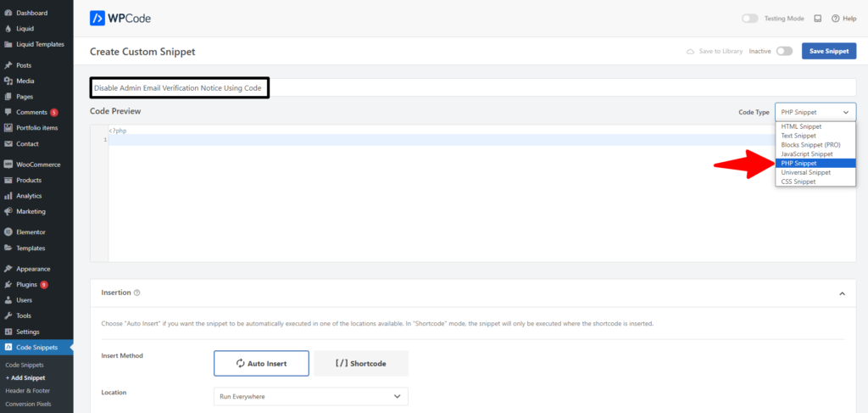Click the Marketing megaphone icon
Viewport: 868px width, 413px height.
8,211
